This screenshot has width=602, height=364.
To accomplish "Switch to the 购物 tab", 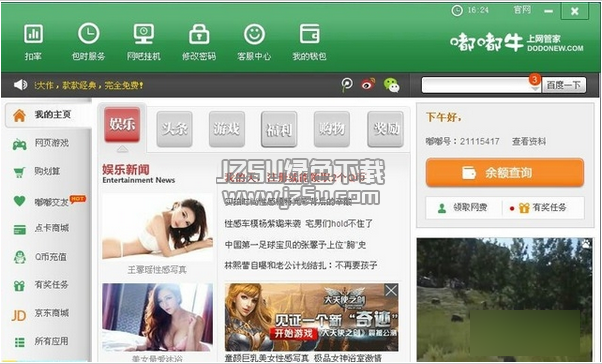I will click(x=332, y=129).
